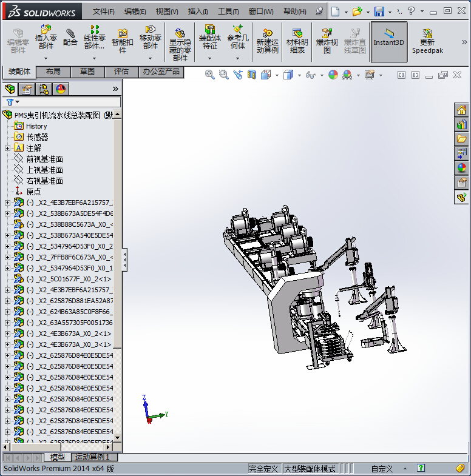
Task: Collapse the feature tree panel handle
Action: click(124, 260)
